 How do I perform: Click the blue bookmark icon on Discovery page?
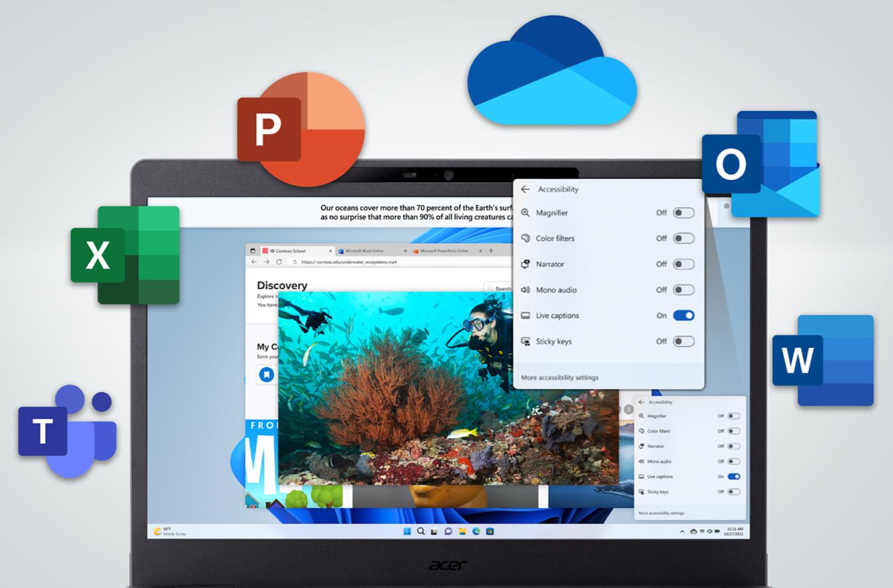tap(267, 374)
